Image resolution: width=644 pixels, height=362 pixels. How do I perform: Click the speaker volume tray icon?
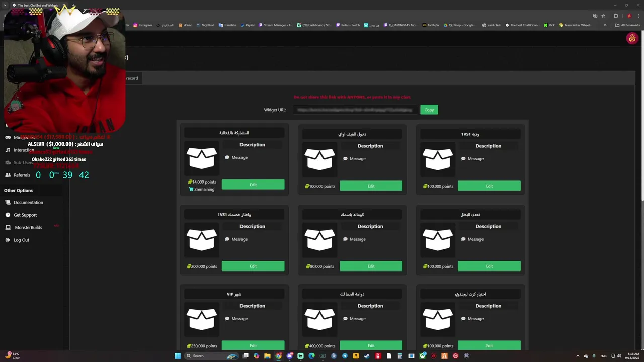coord(619,356)
